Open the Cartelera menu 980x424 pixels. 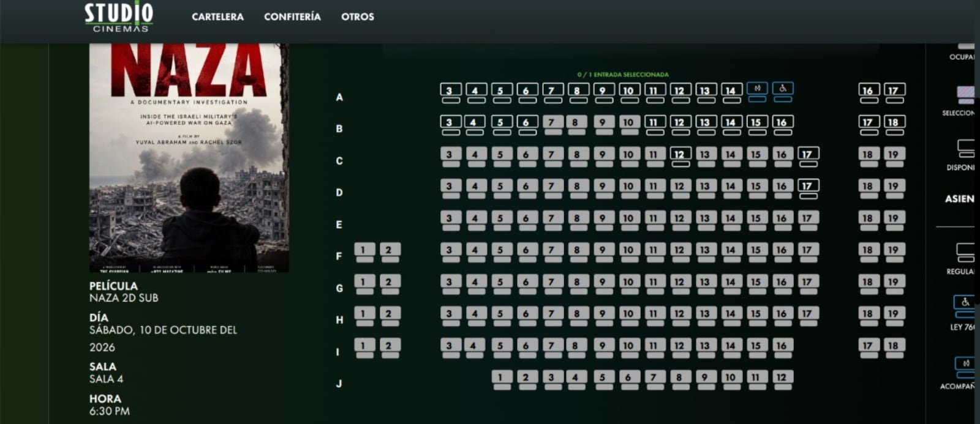pos(217,17)
